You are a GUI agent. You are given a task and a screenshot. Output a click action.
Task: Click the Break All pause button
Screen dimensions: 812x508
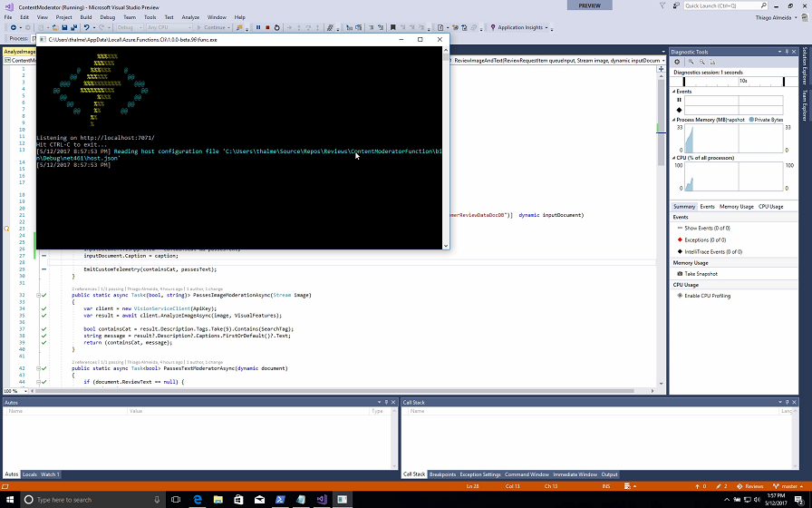pyautogui.click(x=258, y=27)
